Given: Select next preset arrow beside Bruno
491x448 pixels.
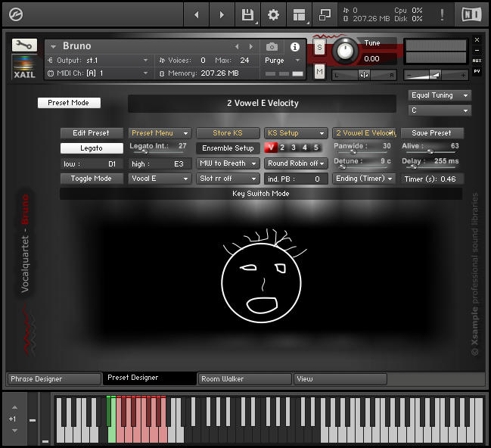Looking at the screenshot, I should [x=251, y=47].
